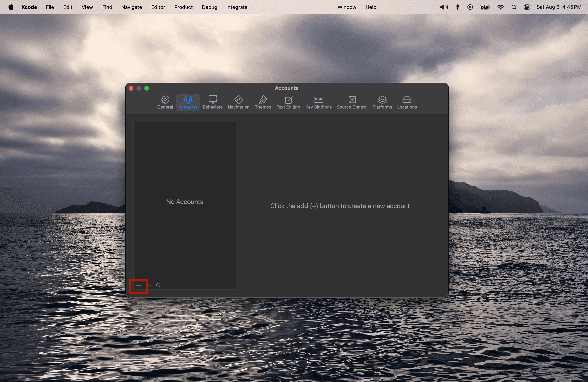Open the Platforms settings pane
The width and height of the screenshot is (588, 382).
[382, 102]
